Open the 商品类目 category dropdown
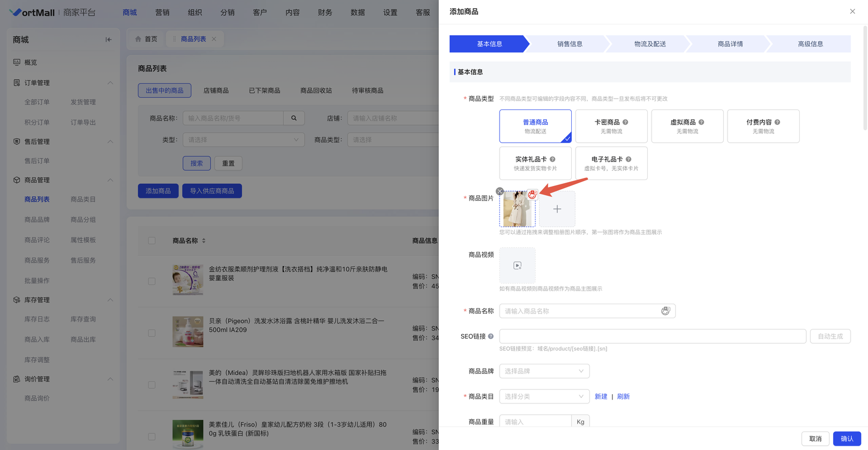This screenshot has width=868, height=450. point(544,396)
